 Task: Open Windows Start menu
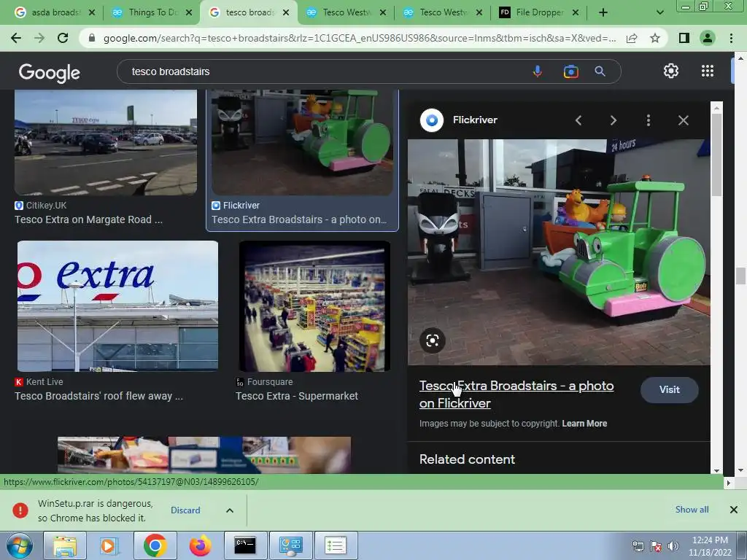coord(19,545)
